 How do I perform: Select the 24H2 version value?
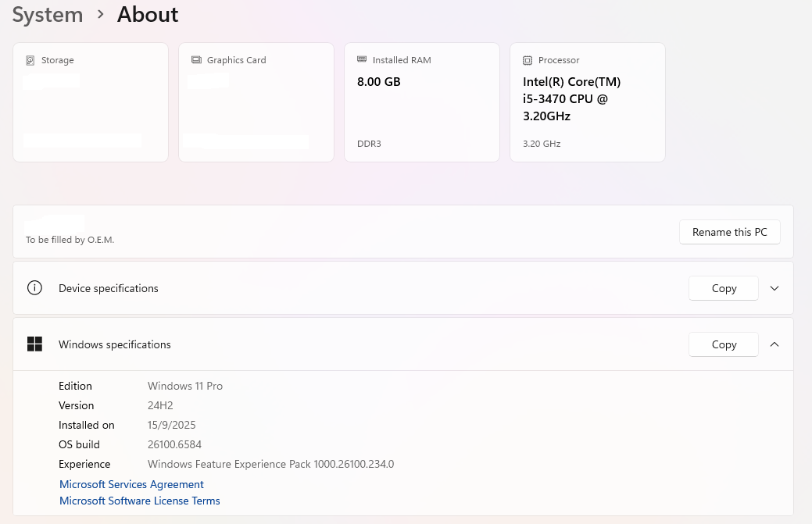coord(160,405)
